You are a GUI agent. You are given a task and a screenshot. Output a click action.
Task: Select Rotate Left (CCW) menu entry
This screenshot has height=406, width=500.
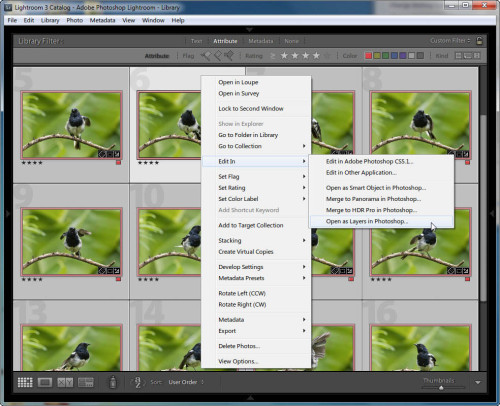(x=256, y=293)
